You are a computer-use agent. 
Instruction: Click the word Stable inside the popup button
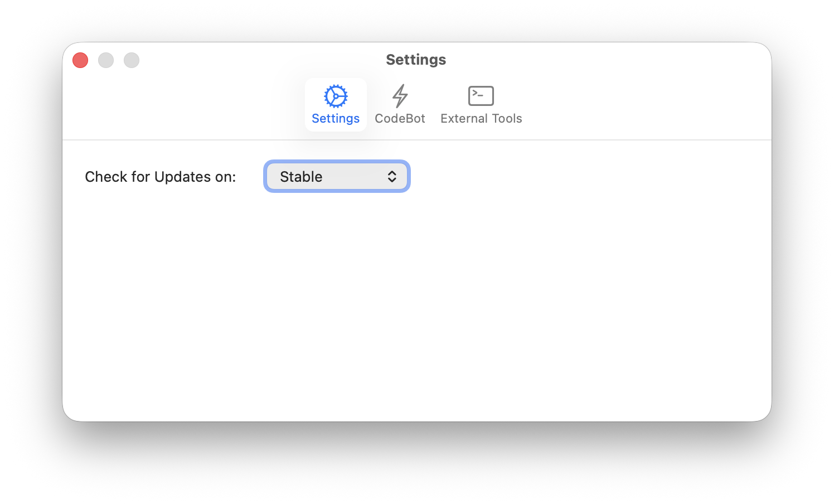pyautogui.click(x=301, y=176)
